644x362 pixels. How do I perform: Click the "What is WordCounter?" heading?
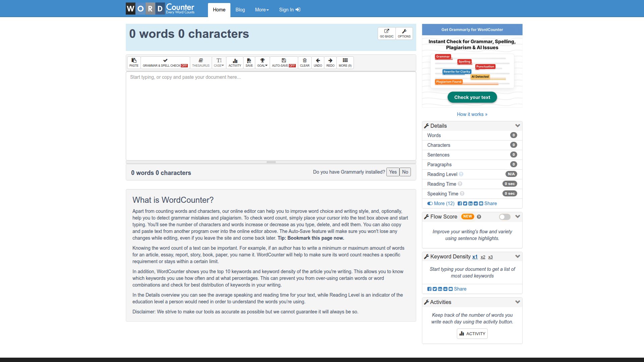click(x=173, y=200)
